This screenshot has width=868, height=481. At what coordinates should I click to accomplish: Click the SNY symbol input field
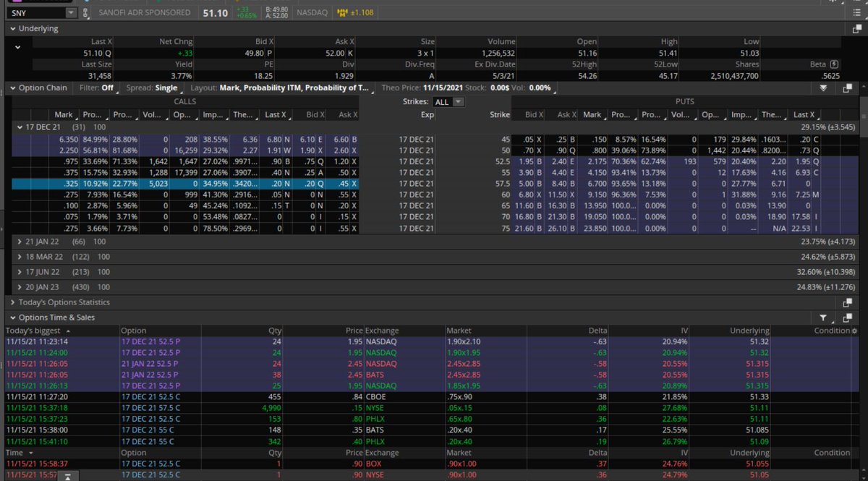36,13
